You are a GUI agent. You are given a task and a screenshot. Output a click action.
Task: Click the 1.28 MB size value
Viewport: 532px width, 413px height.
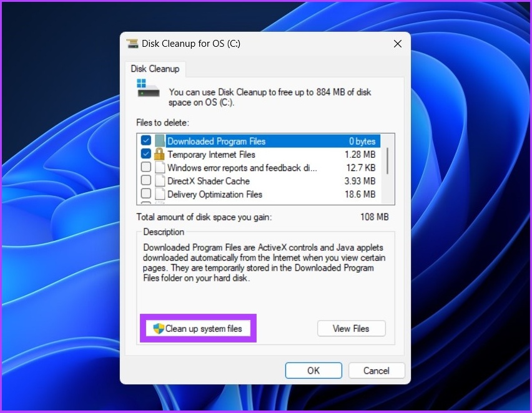click(x=360, y=155)
